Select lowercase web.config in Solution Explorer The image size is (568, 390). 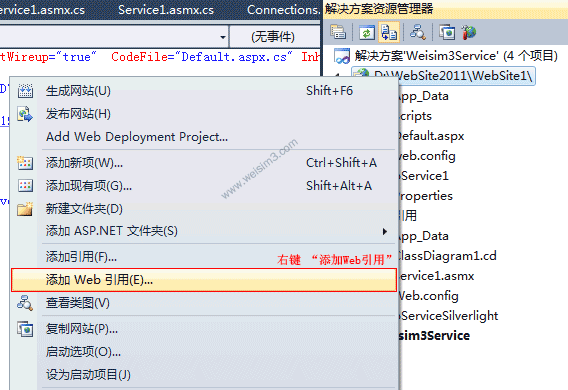(427, 156)
